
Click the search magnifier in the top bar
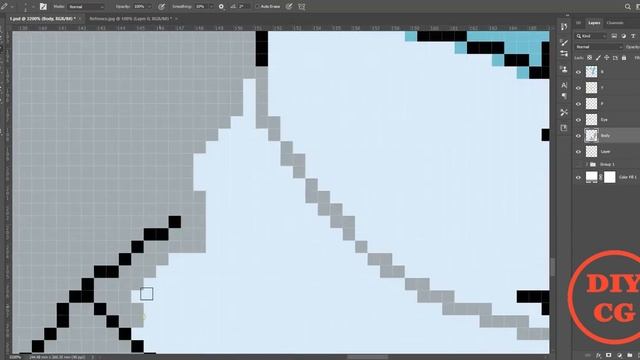(627, 7)
